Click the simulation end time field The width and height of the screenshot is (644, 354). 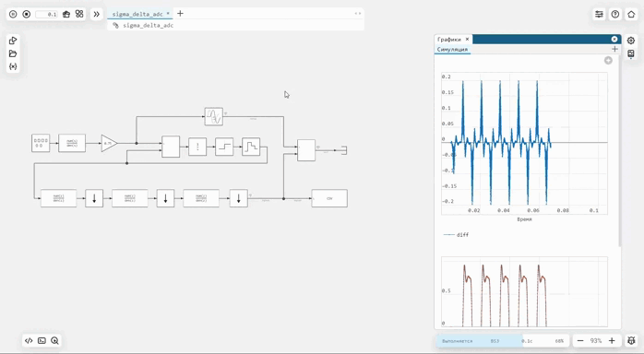coord(47,15)
